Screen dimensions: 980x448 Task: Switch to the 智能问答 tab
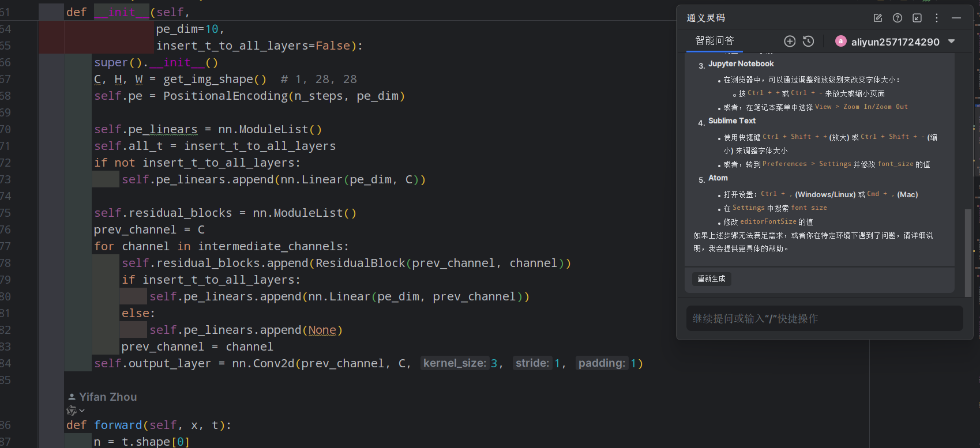(x=715, y=40)
